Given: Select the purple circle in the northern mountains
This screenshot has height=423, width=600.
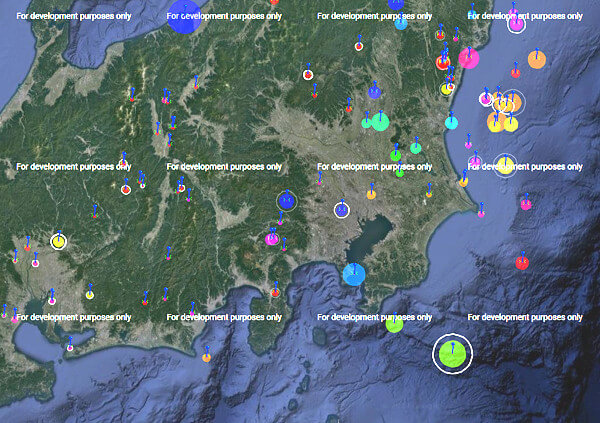Looking at the screenshot, I should (374, 92).
